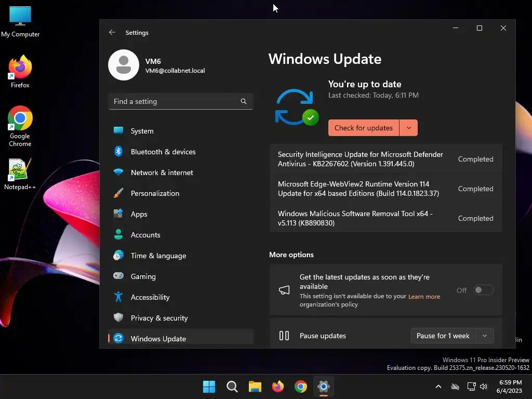Click the volume speaker tray icon
Screen dimensions: 532x399
pyautogui.click(x=484, y=387)
